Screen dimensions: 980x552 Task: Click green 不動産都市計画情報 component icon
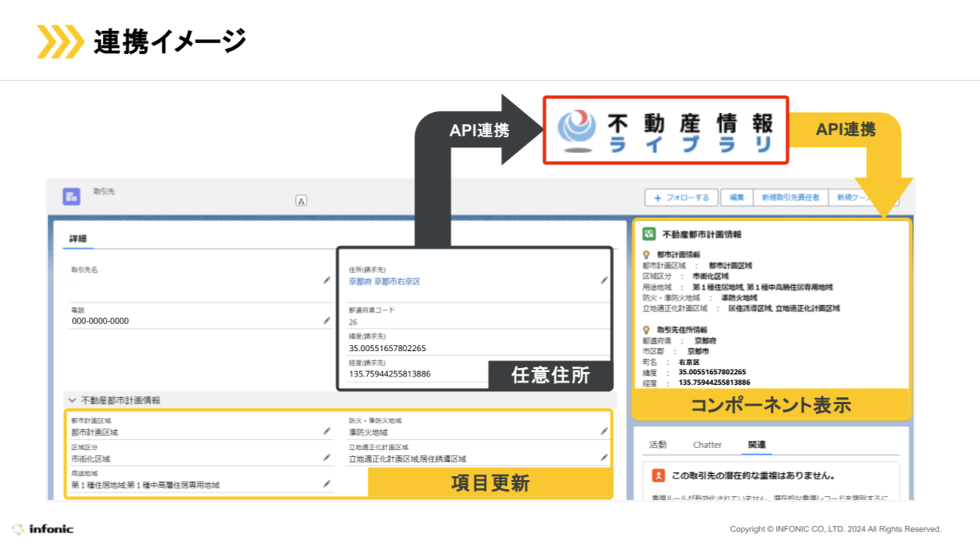649,234
